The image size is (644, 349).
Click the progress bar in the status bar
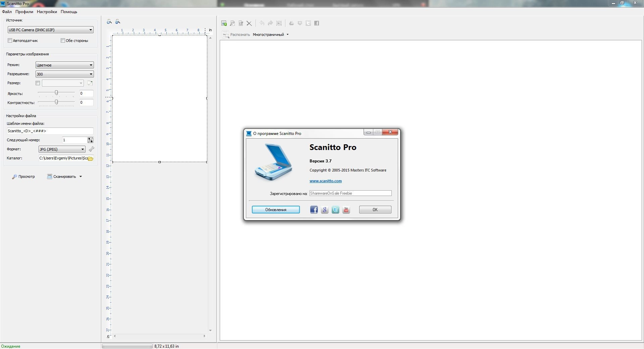tap(127, 346)
